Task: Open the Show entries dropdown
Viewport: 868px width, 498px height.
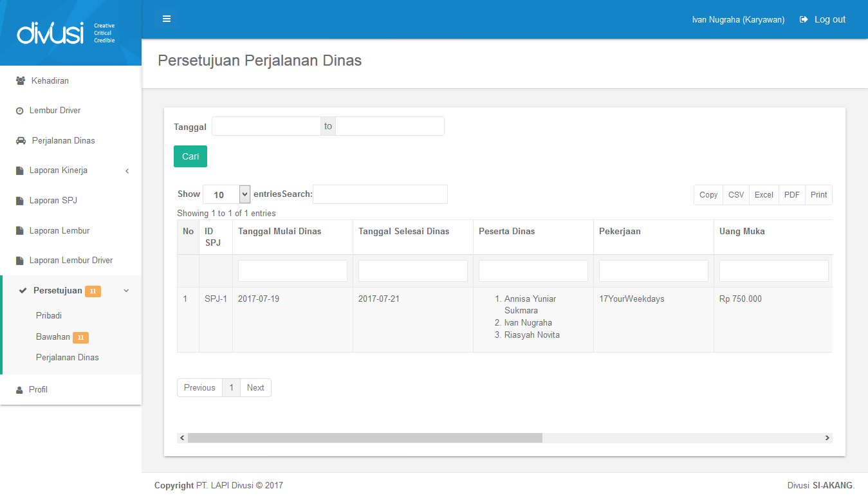Action: click(226, 194)
